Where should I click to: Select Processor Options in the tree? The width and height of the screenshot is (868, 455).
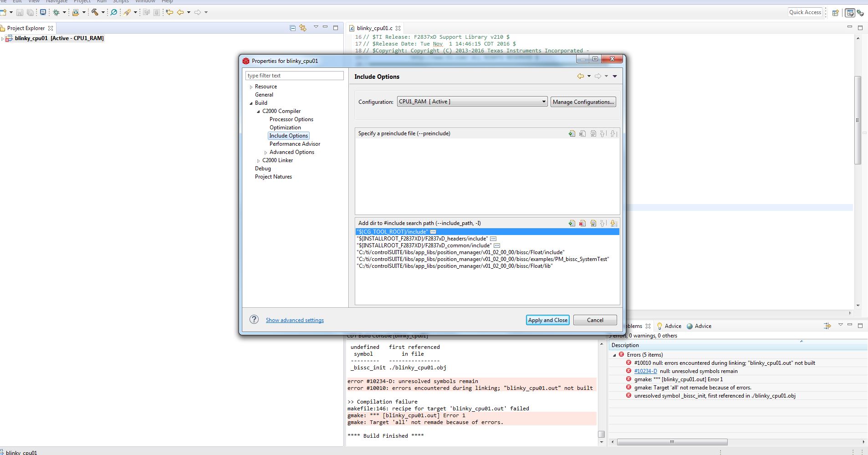coord(291,119)
